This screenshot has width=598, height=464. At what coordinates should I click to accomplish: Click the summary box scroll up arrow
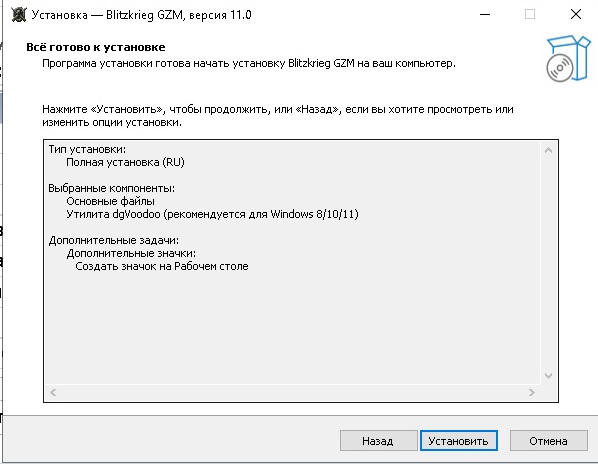click(x=548, y=150)
